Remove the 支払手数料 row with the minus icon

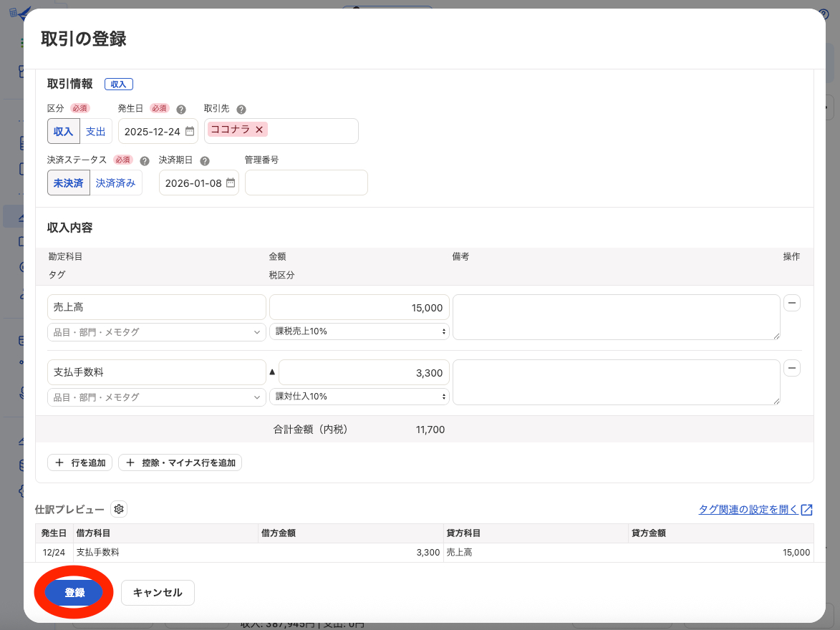[x=791, y=368]
